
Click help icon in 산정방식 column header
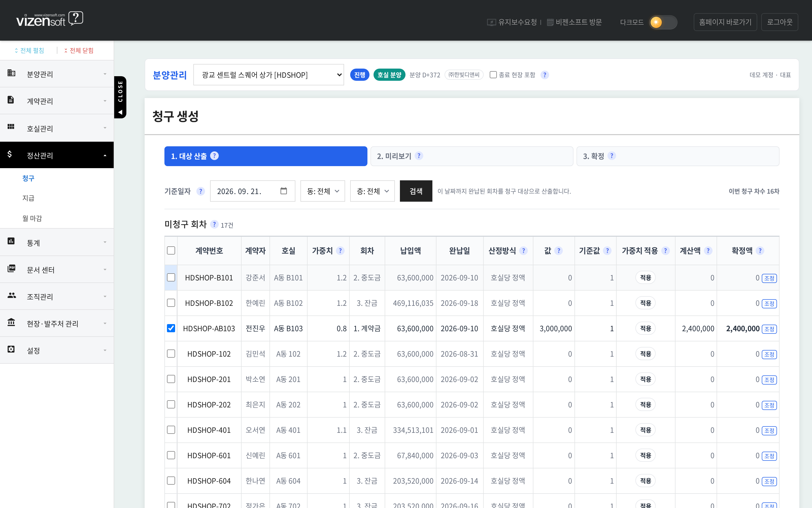523,251
